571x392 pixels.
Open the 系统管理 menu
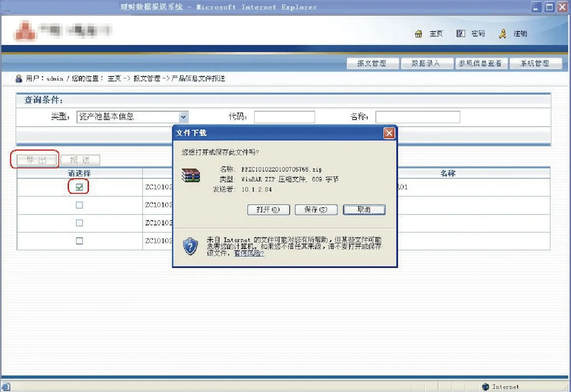click(535, 63)
